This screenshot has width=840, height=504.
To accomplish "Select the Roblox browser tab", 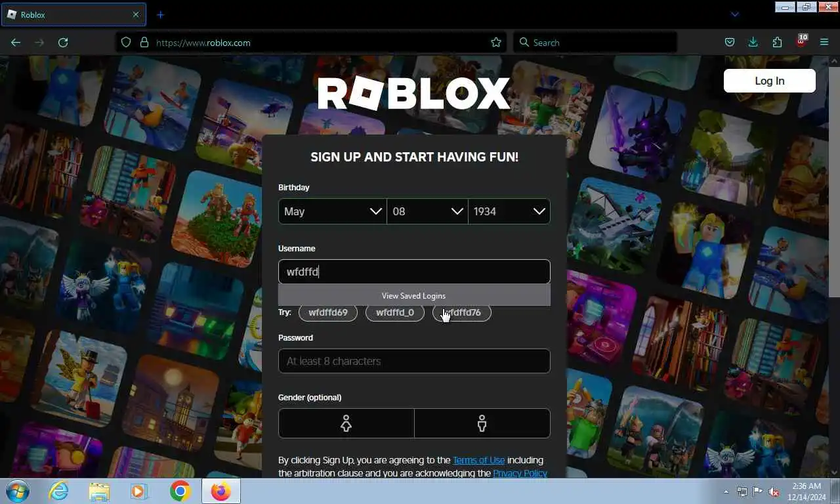I will 73,14.
